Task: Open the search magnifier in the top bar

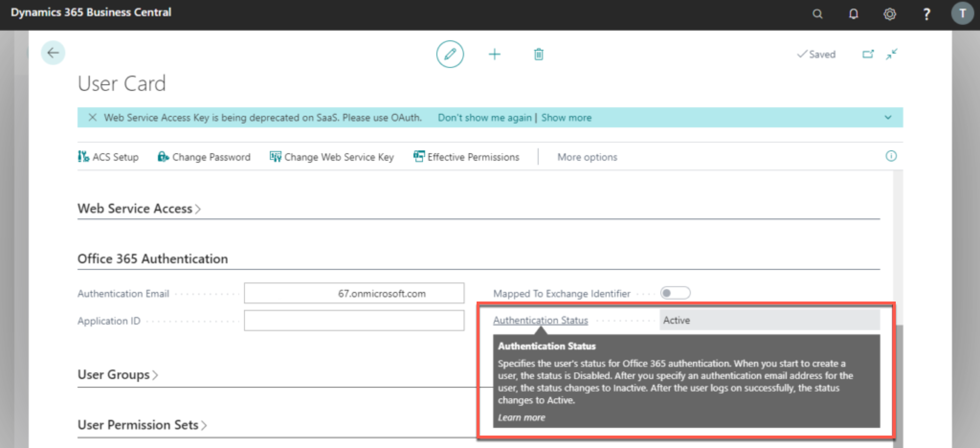Action: [x=817, y=14]
